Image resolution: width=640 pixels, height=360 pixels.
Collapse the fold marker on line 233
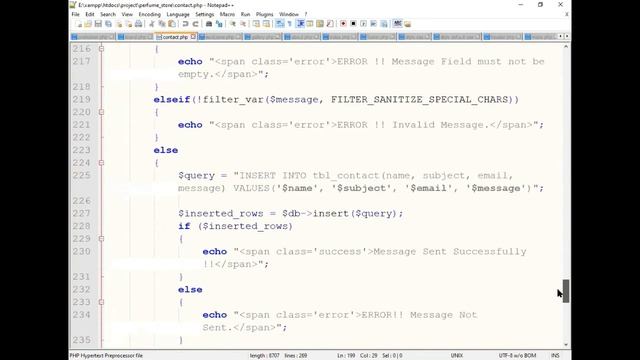pos(101,302)
